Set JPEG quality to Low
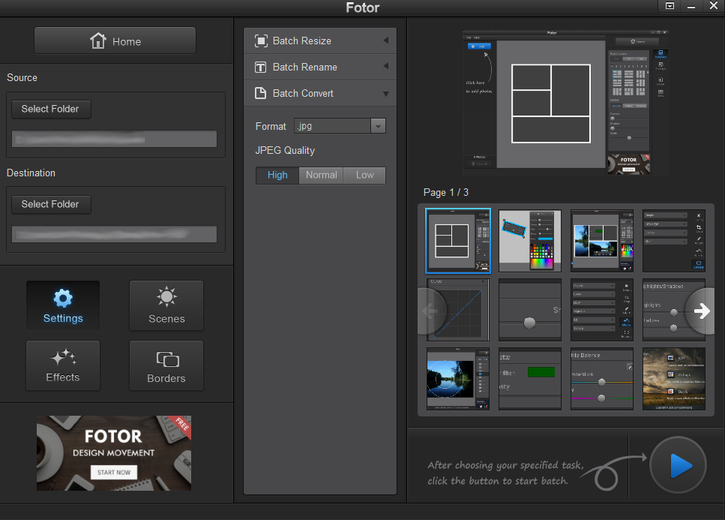Image resolution: width=725 pixels, height=520 pixels. point(365,175)
